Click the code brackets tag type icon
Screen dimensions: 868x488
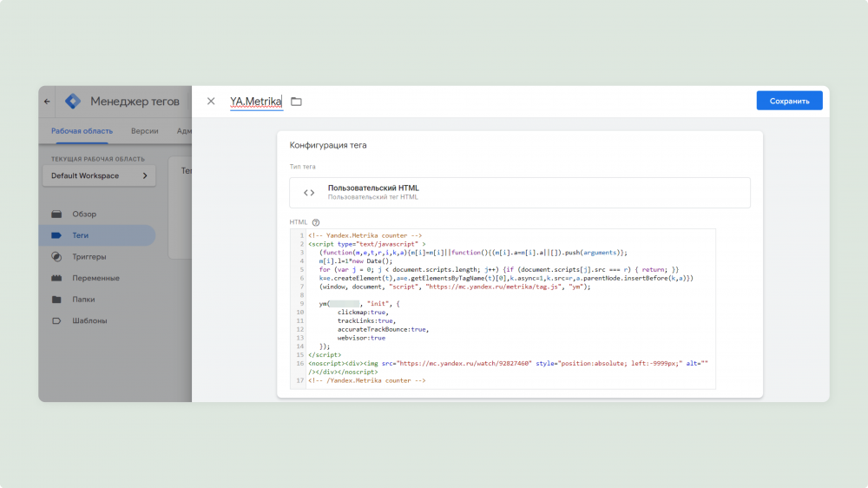point(309,193)
